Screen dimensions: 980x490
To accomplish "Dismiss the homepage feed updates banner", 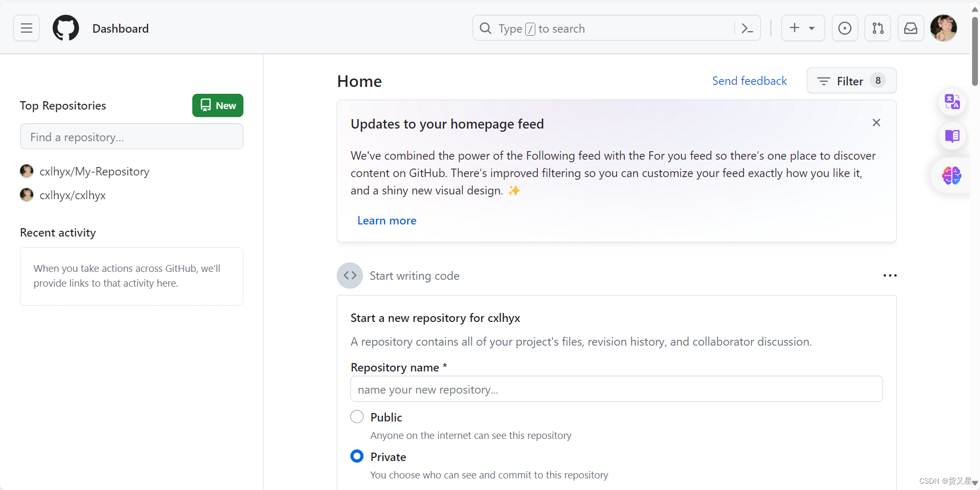I will tap(876, 122).
